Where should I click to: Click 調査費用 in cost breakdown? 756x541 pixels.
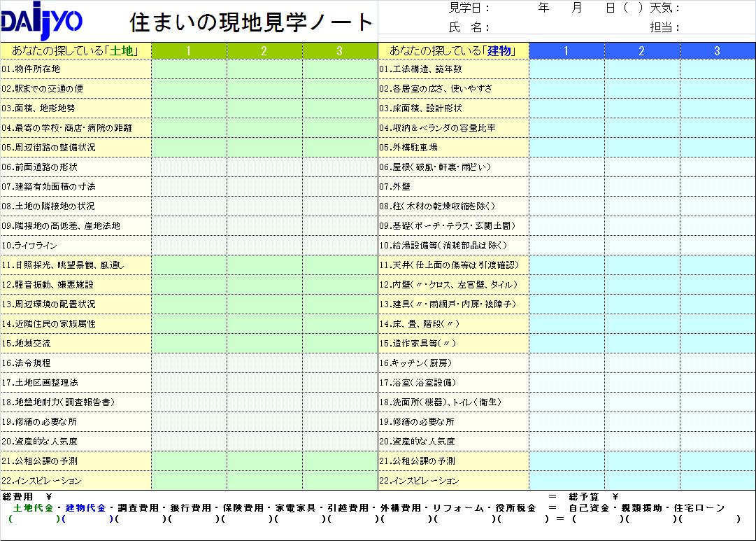tap(138, 507)
